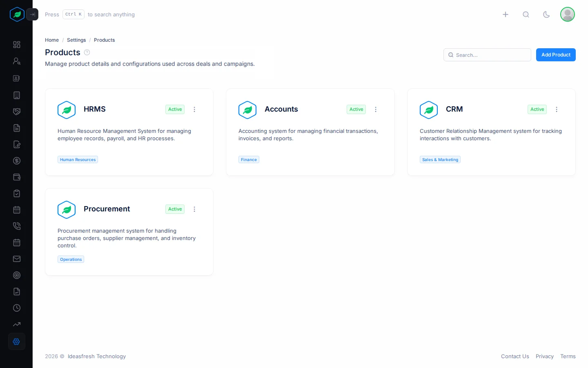Click the Procurement card title
The image size is (588, 368).
107,209
